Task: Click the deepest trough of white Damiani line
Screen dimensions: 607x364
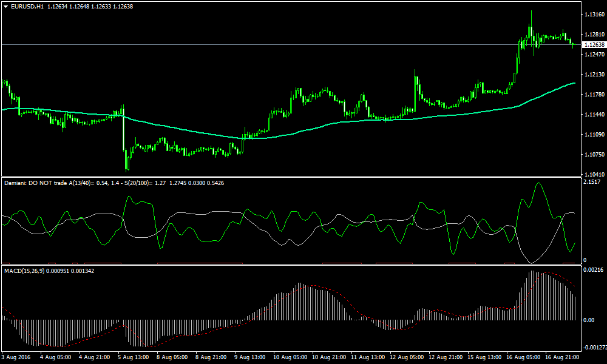Action: [x=531, y=262]
